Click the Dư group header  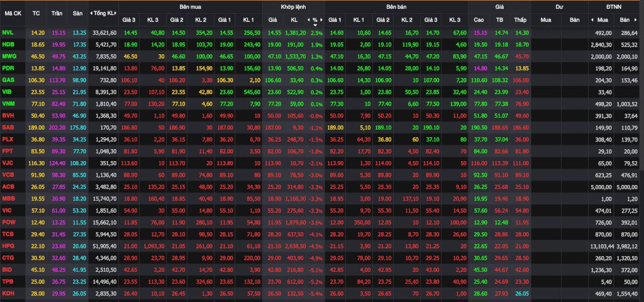[559, 7]
